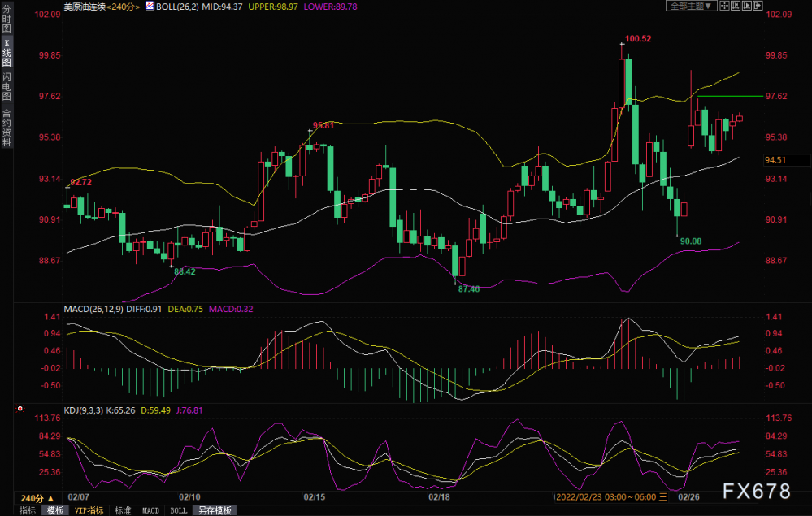
Task: Click the expand-right panel icon
Action: (758, 6)
